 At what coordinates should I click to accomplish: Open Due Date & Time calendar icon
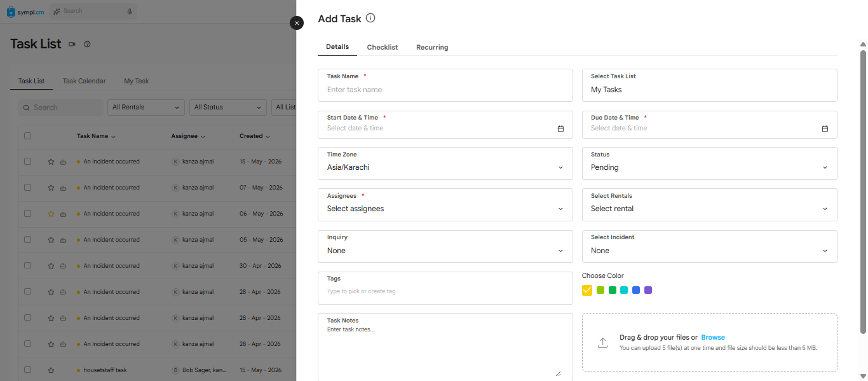pyautogui.click(x=825, y=128)
